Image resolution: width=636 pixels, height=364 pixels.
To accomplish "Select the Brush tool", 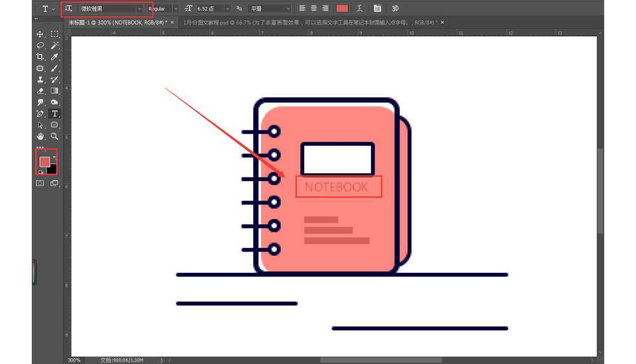I will click(x=54, y=68).
